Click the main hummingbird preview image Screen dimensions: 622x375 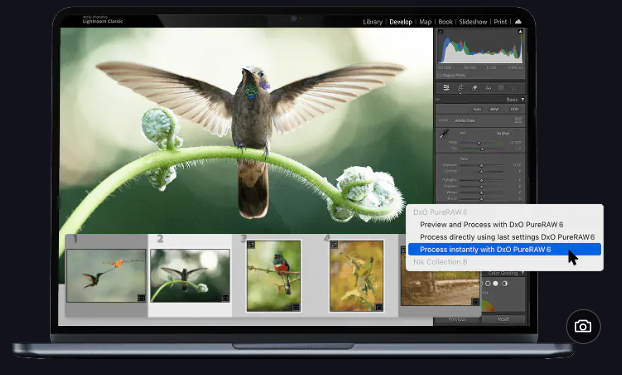[246, 130]
